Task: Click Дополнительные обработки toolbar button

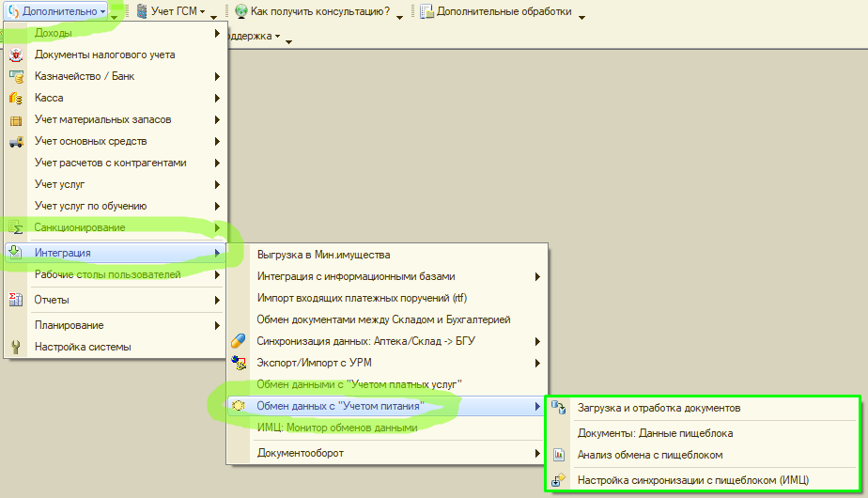Action: [502, 12]
